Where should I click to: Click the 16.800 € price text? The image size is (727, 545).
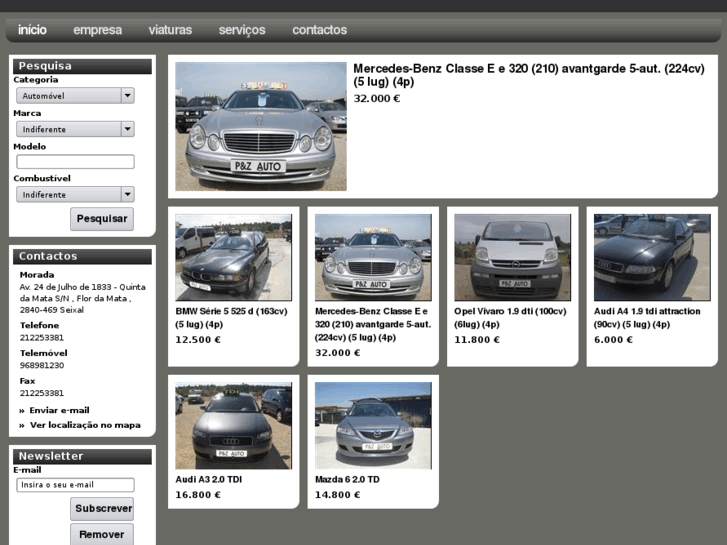pyautogui.click(x=198, y=495)
